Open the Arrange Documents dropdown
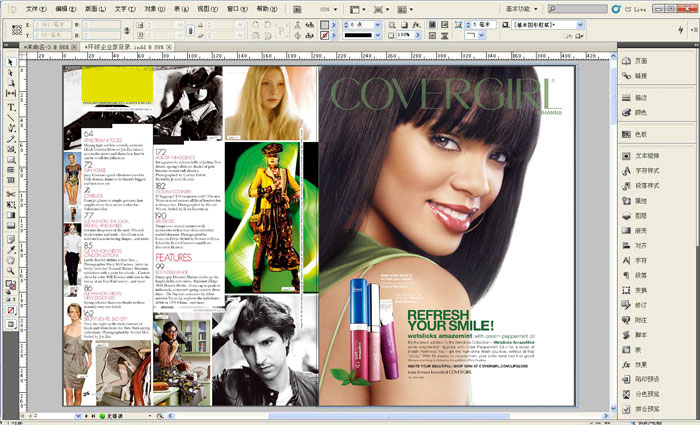Viewport: 700px width, 425px height. point(405,9)
